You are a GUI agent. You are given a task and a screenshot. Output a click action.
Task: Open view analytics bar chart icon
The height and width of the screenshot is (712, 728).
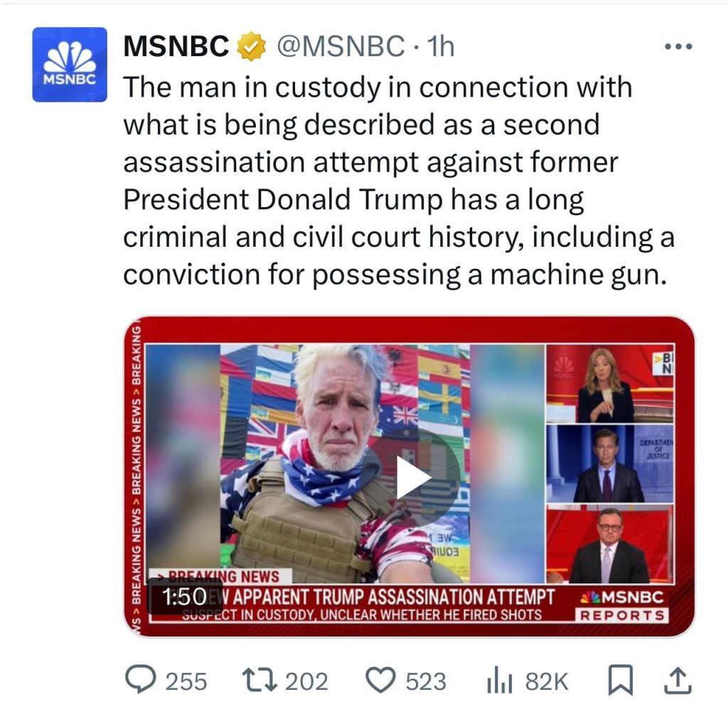(x=500, y=681)
